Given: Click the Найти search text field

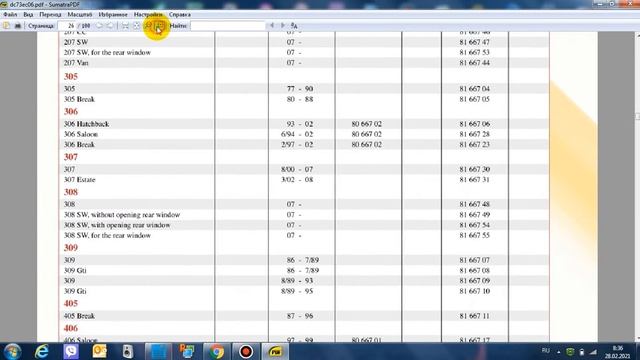Looking at the screenshot, I should pos(228,26).
